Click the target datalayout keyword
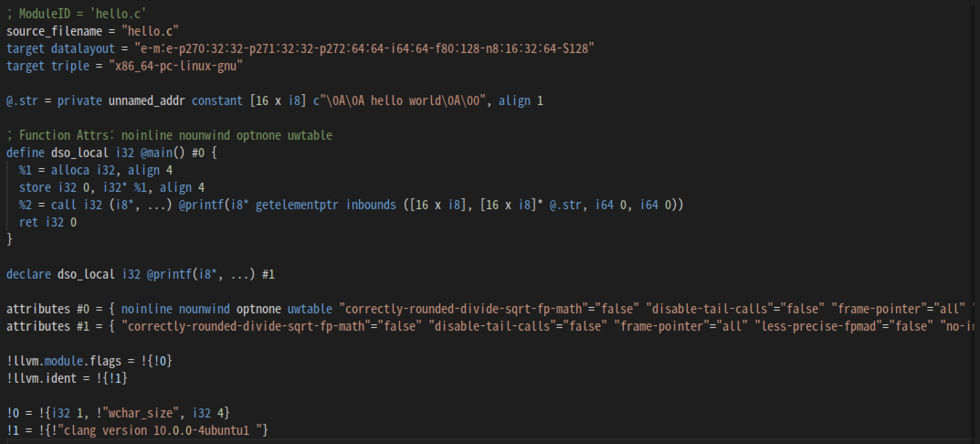The width and height of the screenshot is (980, 444). (x=61, y=48)
